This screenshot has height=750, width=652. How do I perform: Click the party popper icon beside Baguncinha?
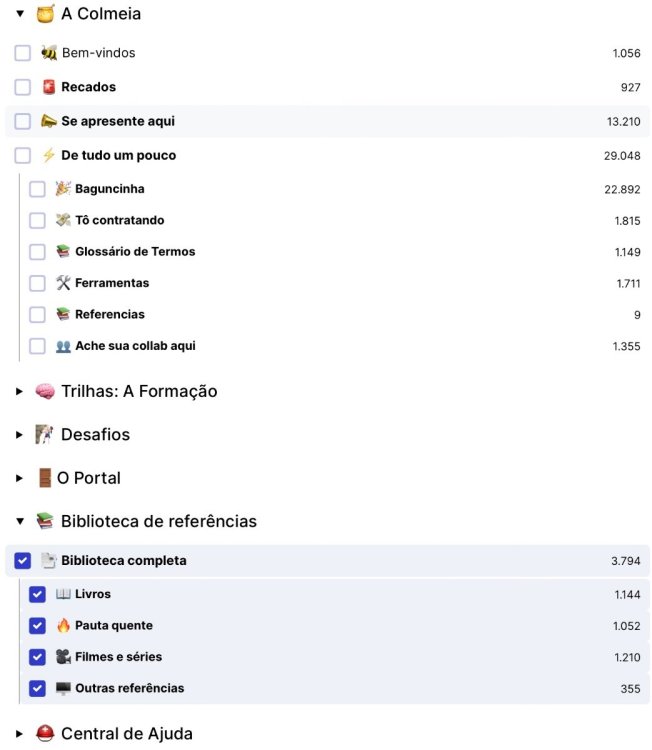click(x=63, y=189)
